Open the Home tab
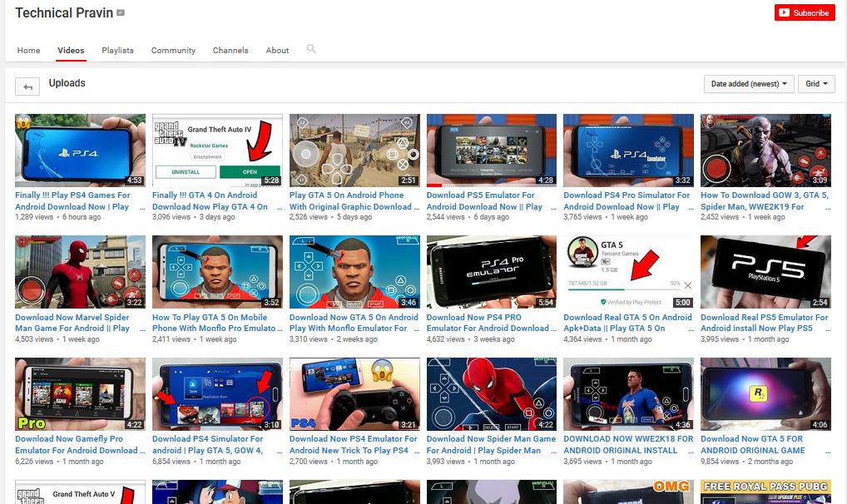847x504 pixels. point(28,50)
